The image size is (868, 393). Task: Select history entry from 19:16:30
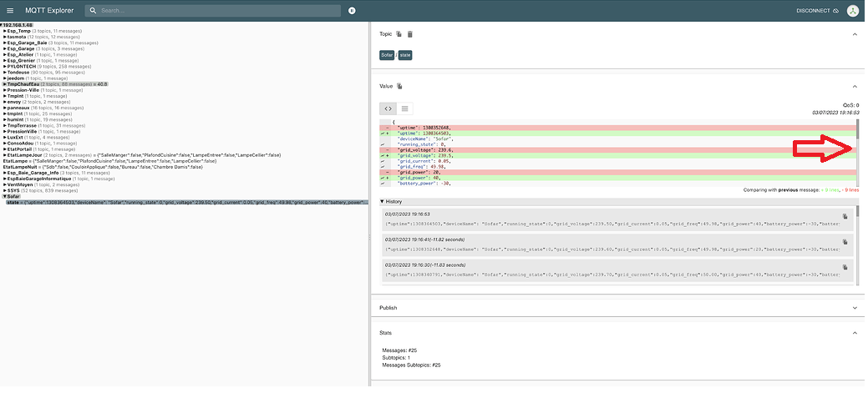point(617,270)
